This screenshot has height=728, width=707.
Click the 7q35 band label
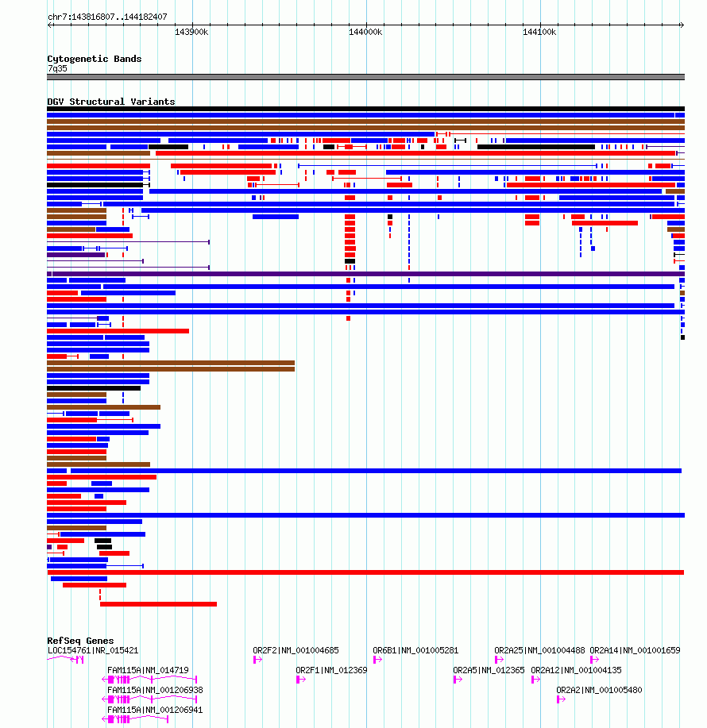tap(58, 69)
